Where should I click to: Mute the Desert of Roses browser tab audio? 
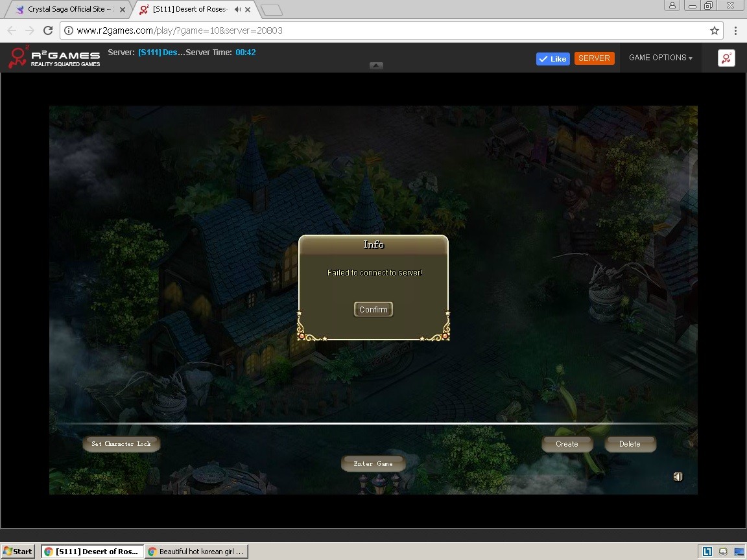(237, 10)
